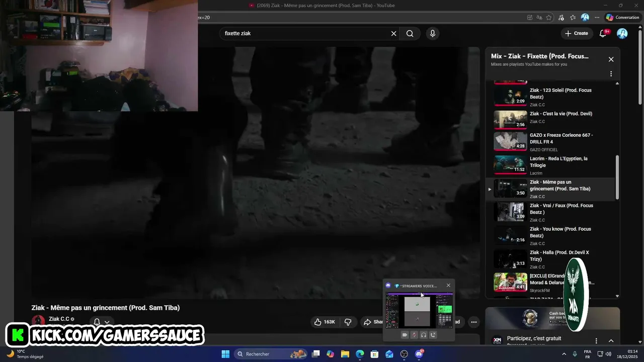644x362 pixels.
Task: Add this page to favorites star
Action: [x=549, y=17]
